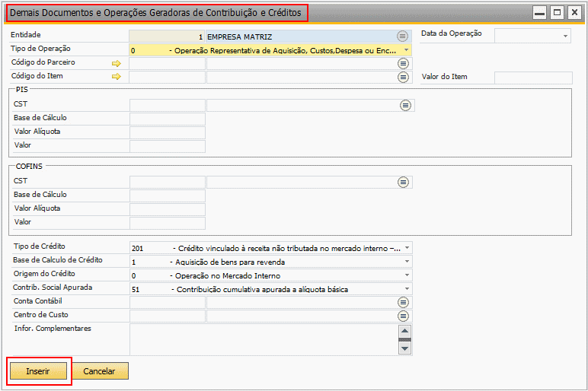Click the Entidade number field showing 1
Viewport: 588px width, 391px height.
point(167,37)
